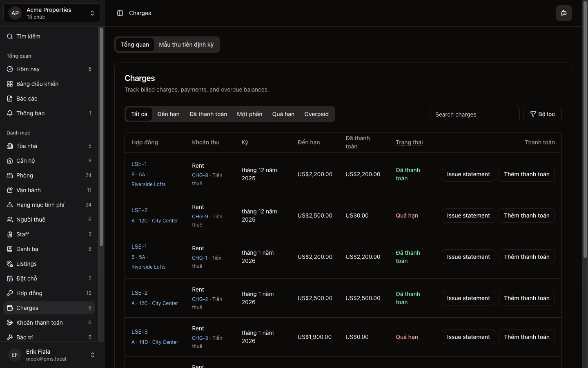Open the assistant bot icon
Image resolution: width=588 pixels, height=368 pixels.
click(563, 13)
